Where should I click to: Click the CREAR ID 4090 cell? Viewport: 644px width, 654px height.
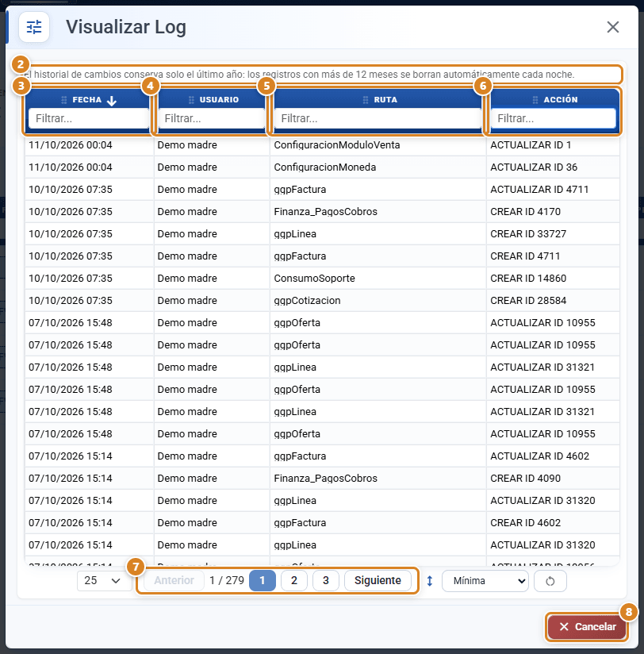pos(553,479)
